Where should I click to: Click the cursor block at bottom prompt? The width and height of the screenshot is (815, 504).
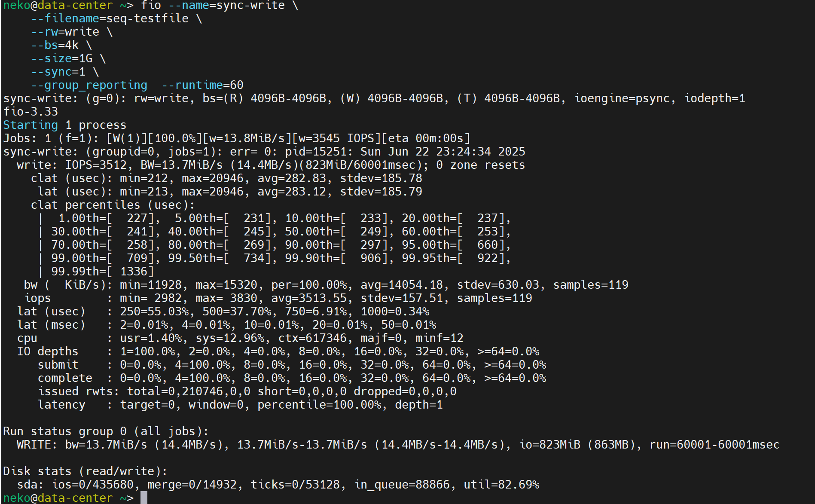point(144,498)
